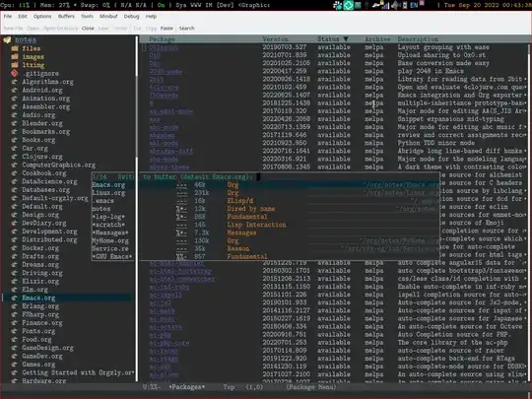
Task: Sort by the Archive column header
Action: click(377, 39)
